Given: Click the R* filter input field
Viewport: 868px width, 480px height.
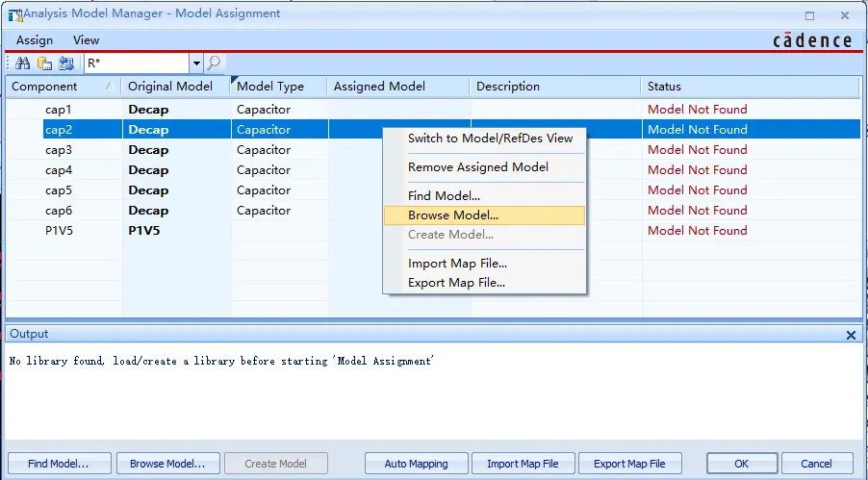Looking at the screenshot, I should coord(137,63).
